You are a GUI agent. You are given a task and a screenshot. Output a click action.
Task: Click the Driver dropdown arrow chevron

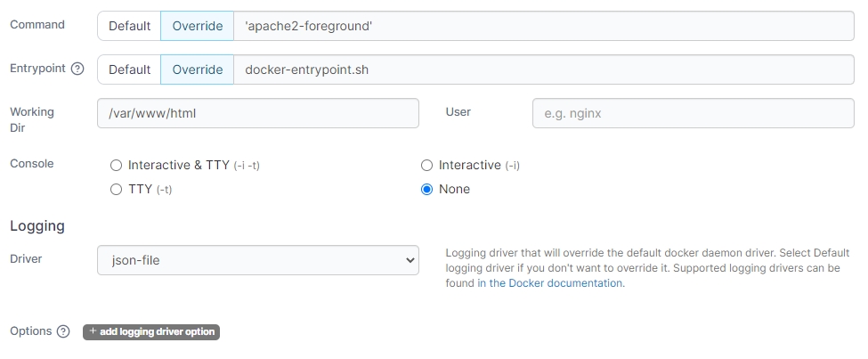click(410, 260)
